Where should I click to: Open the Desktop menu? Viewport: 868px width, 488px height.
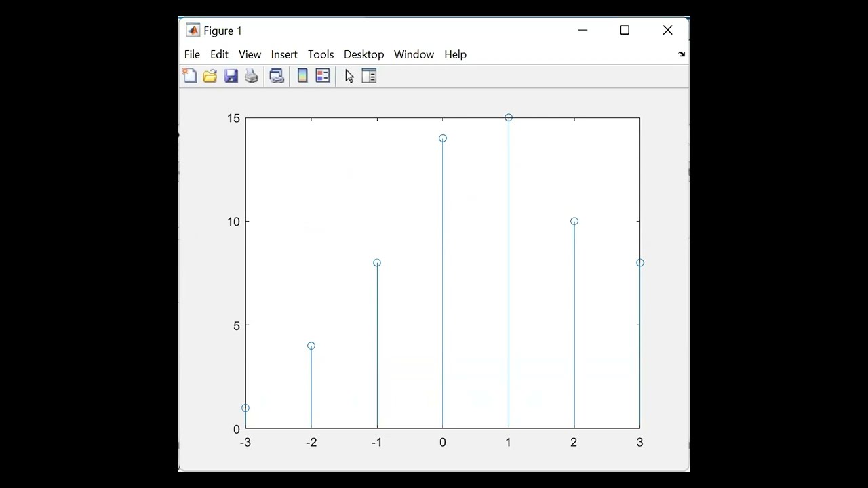363,54
